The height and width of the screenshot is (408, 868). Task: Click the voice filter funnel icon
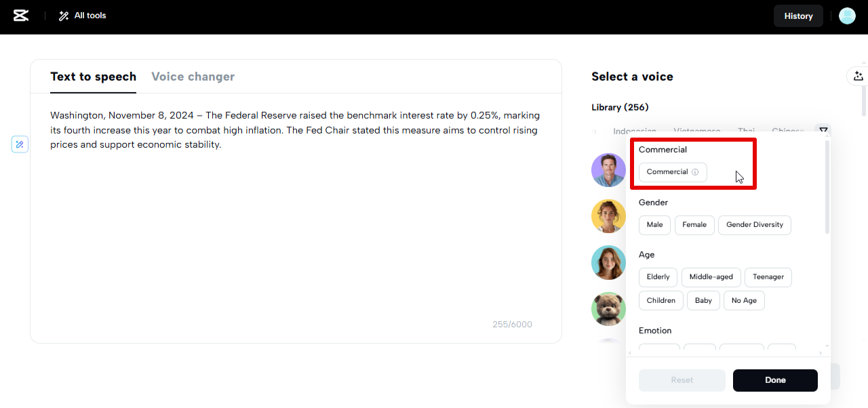823,131
